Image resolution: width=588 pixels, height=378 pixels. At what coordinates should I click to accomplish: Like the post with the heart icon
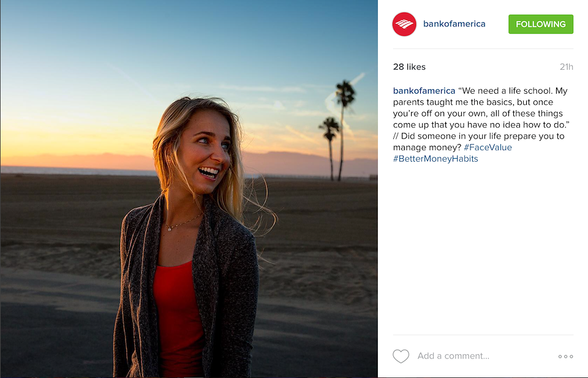coord(401,356)
